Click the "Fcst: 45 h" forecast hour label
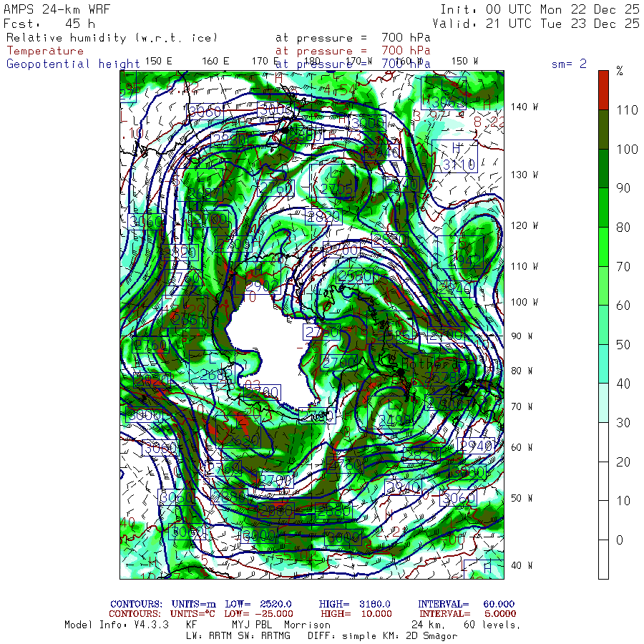 [49, 24]
